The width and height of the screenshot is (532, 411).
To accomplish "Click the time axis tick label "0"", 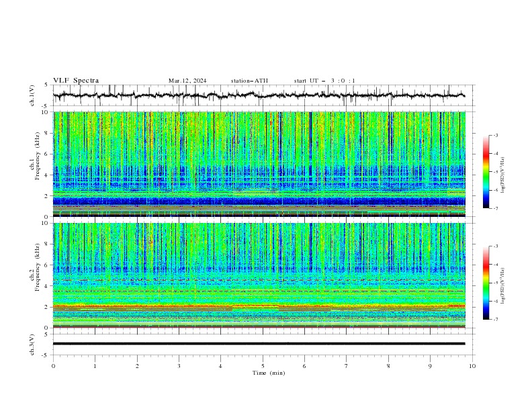I will click(x=53, y=366).
